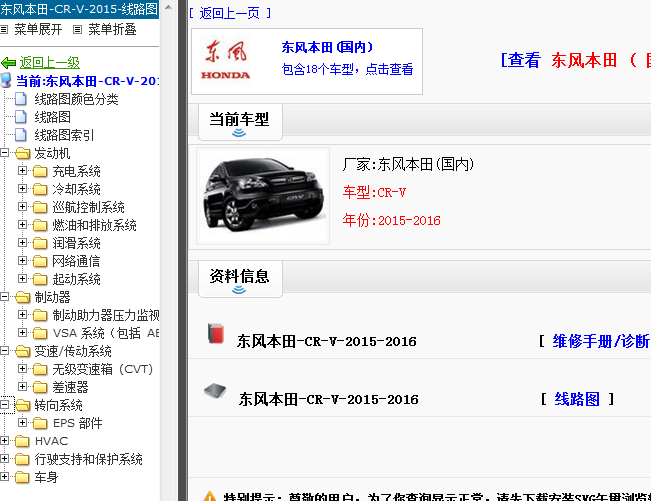Click the 车型:CR-V text
This screenshot has width=651, height=501.
[374, 193]
